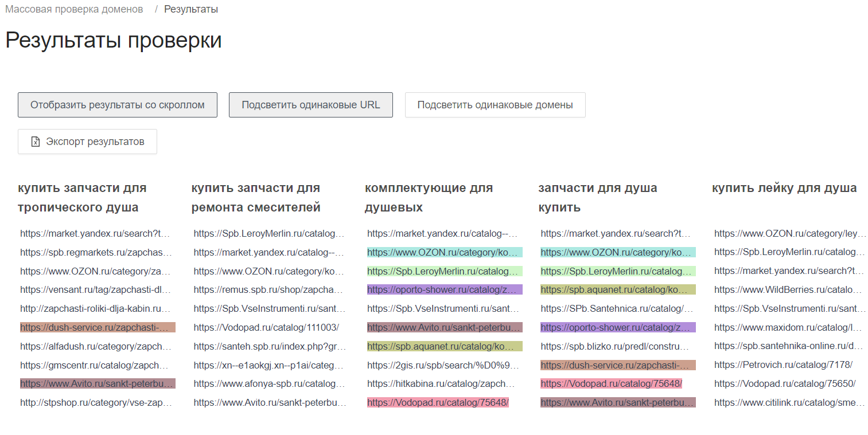Enable 'Подсветить одинаковые домены' highlighting
This screenshot has height=435, width=868.
[495, 105]
